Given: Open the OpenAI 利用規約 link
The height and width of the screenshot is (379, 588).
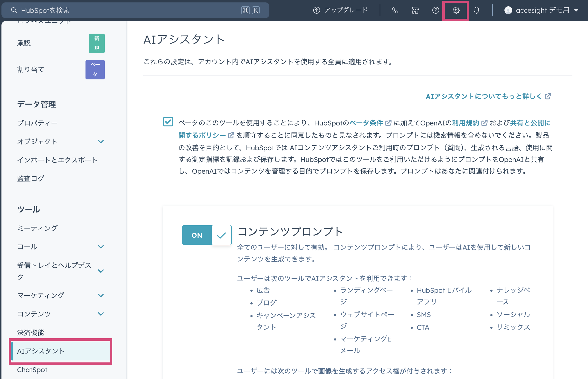Looking at the screenshot, I should (466, 123).
